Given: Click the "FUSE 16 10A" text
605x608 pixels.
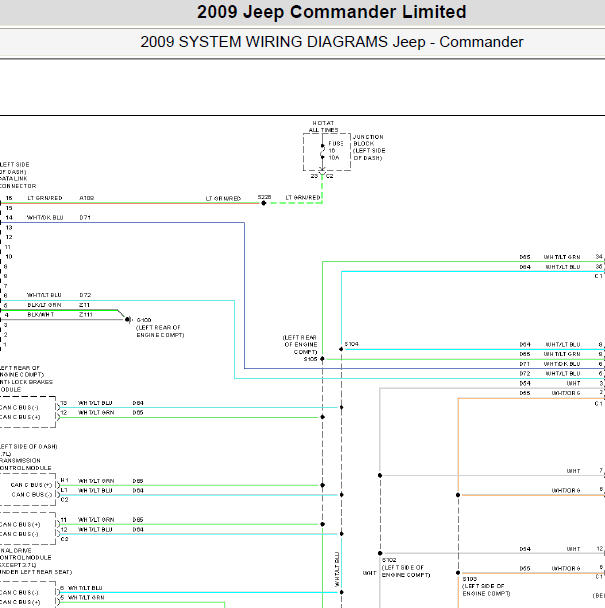Looking at the screenshot, I should tap(335, 150).
